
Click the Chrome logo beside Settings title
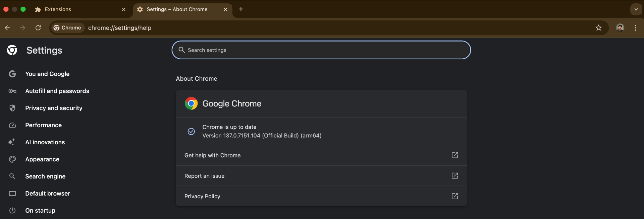(12, 50)
